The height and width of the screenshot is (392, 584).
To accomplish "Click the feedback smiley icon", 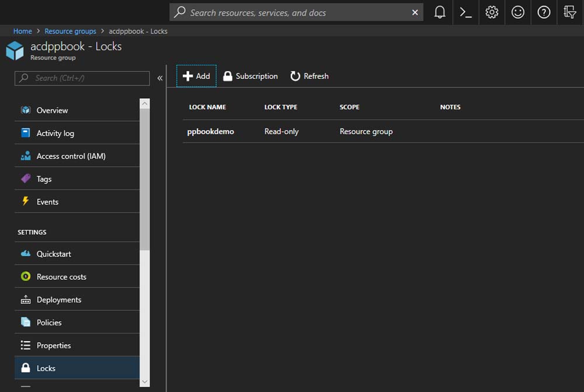I will click(517, 12).
